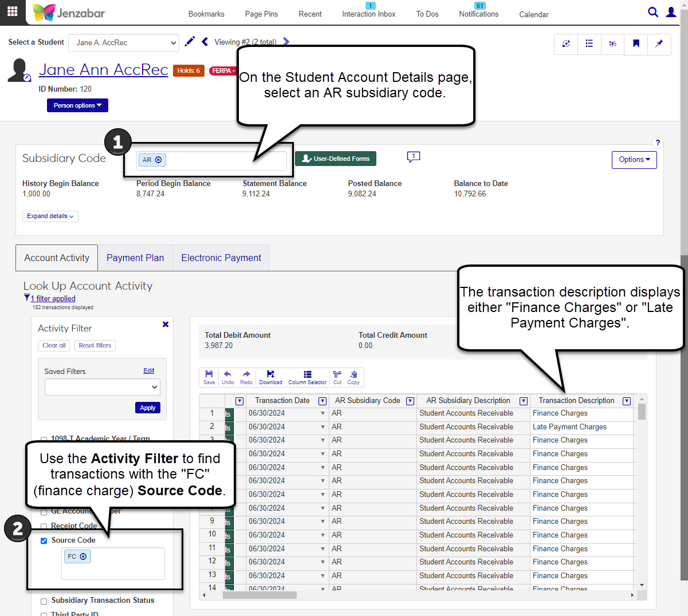This screenshot has width=688, height=616.
Task: Check the Receipt Code filter checkbox
Action: (44, 526)
